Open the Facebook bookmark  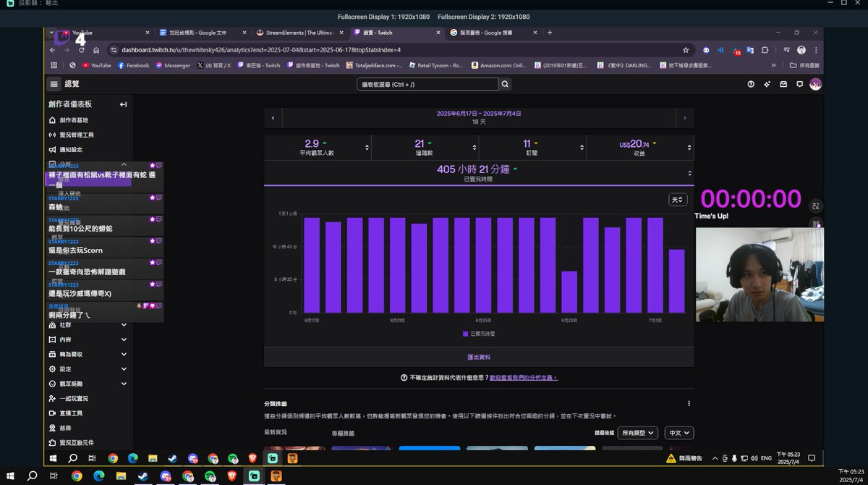pyautogui.click(x=133, y=65)
